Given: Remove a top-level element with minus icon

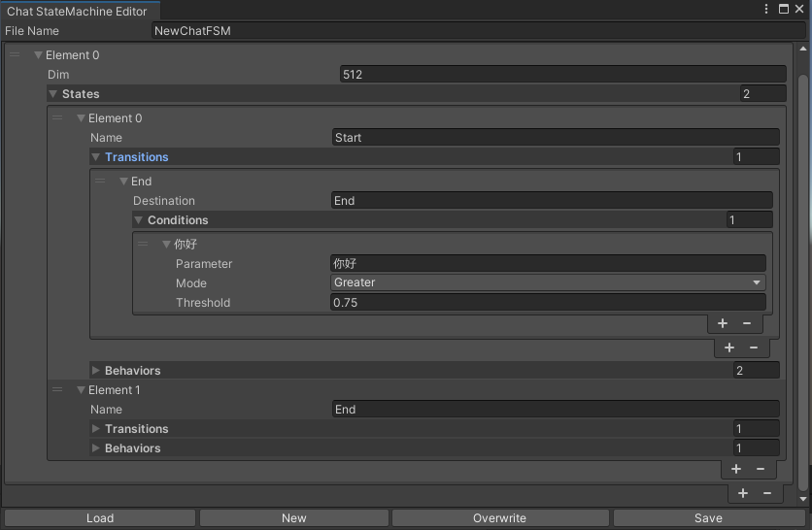Looking at the screenshot, I should pyautogui.click(x=767, y=493).
